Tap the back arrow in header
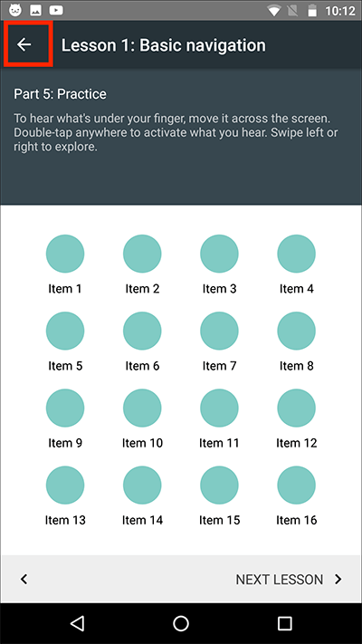The image size is (362, 644). (x=24, y=44)
